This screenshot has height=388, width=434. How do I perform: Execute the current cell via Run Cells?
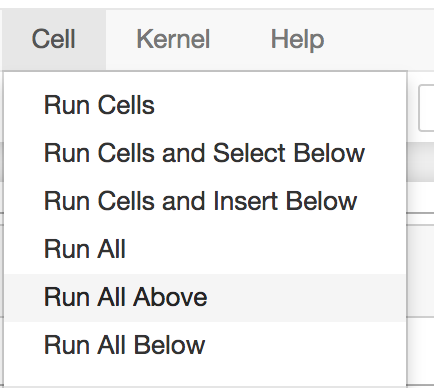pos(205,105)
